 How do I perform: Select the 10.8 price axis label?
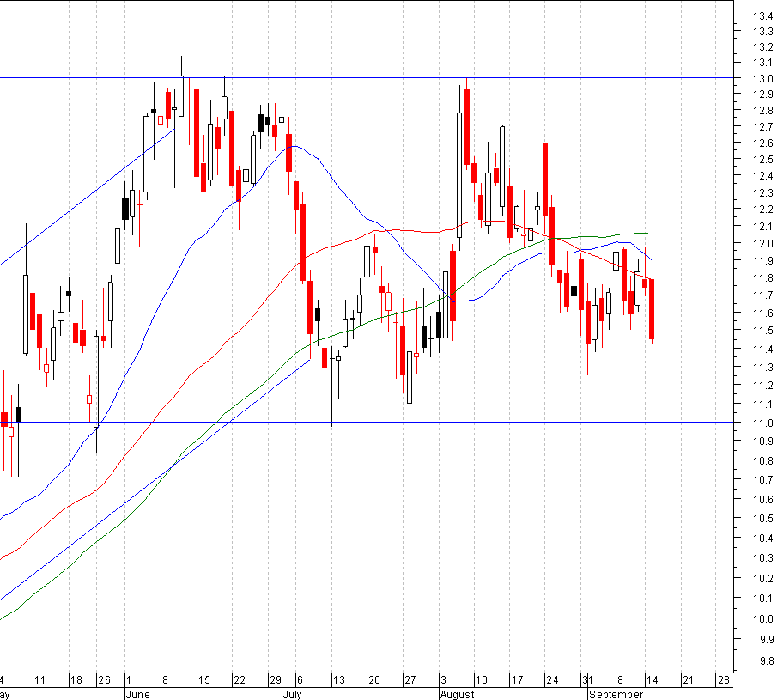(x=762, y=460)
